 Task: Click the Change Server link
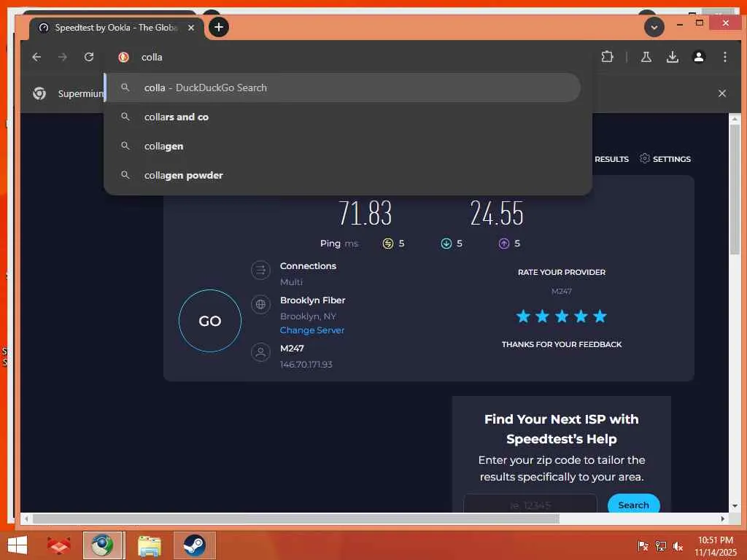pyautogui.click(x=312, y=330)
